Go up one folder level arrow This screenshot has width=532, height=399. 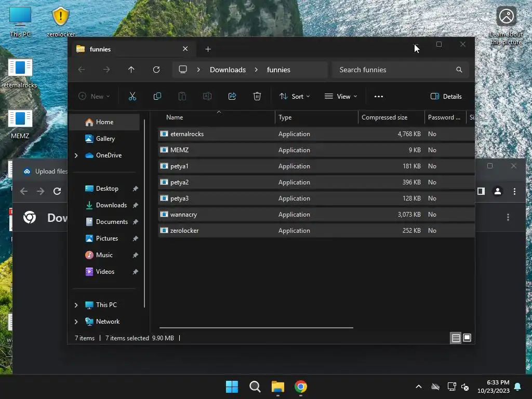(x=131, y=70)
